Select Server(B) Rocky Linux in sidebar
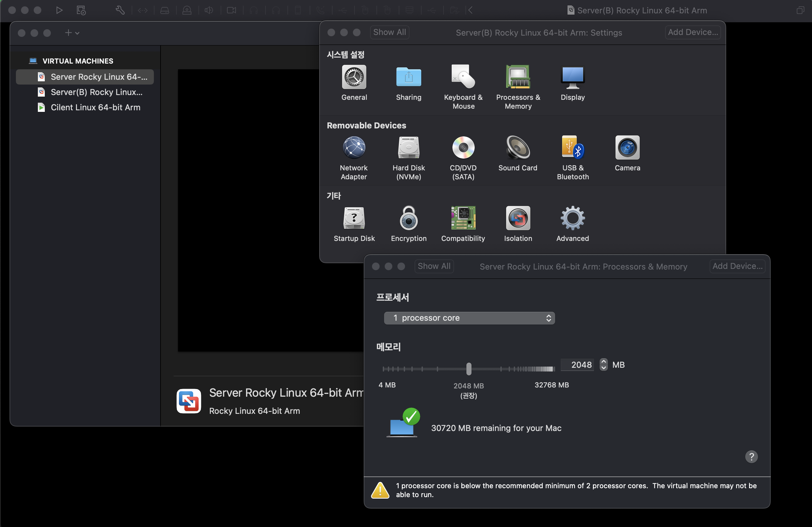Viewport: 812px width, 527px height. pos(96,92)
